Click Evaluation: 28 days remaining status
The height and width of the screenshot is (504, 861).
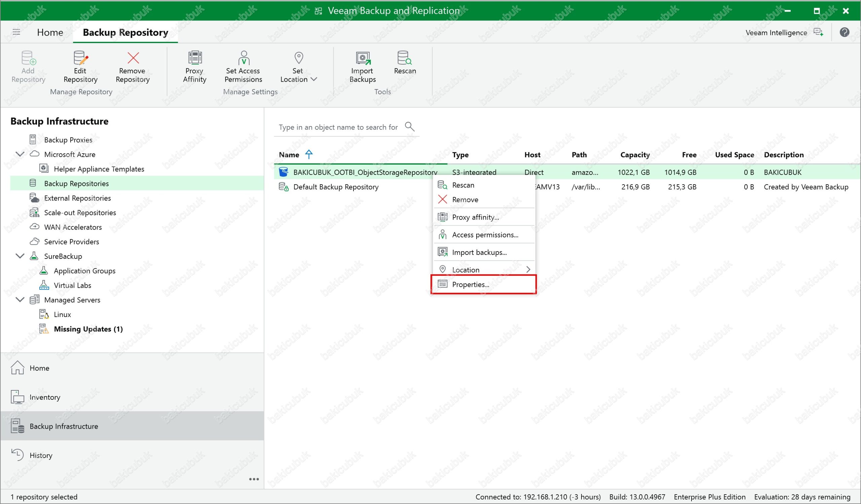[x=802, y=497]
